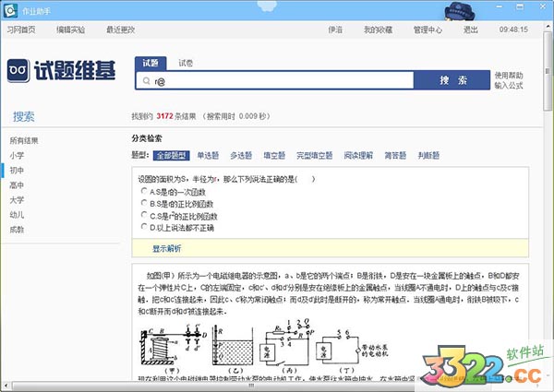Select 大学 in the left sidebar
The image size is (554, 392).
coord(17,200)
